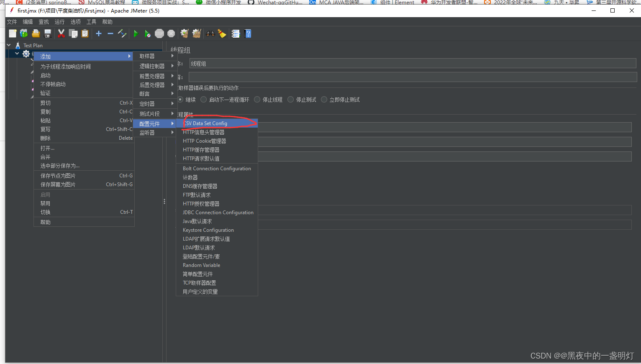
Task: Click 禁用 in context menu
Action: (x=84, y=203)
